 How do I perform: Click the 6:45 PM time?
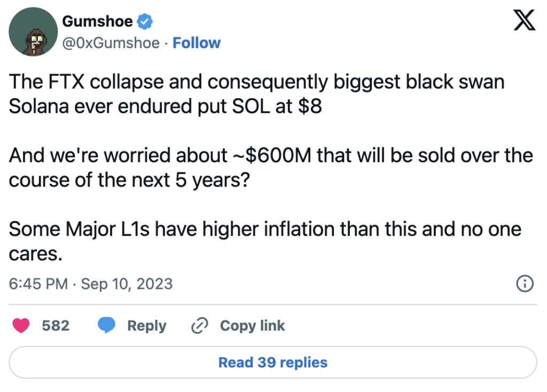pyautogui.click(x=38, y=284)
